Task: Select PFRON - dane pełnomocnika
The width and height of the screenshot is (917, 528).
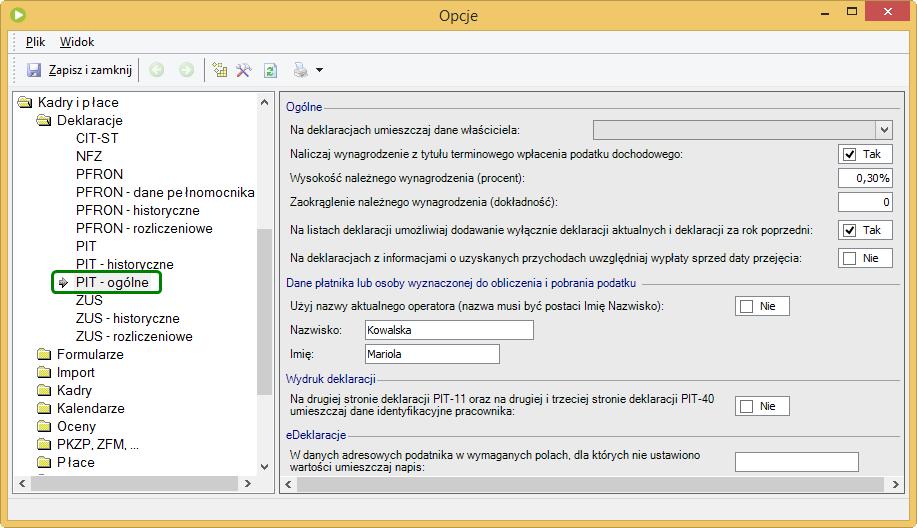Action: tap(165, 192)
